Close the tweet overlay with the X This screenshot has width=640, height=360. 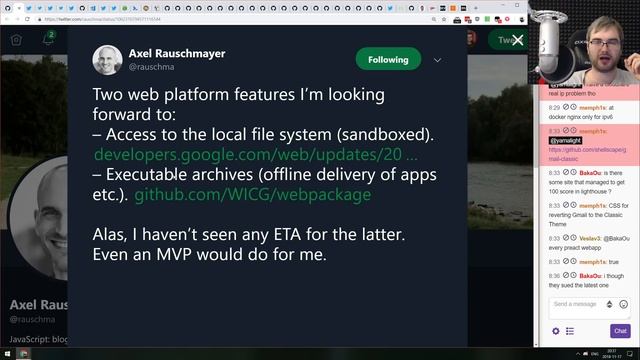(x=518, y=40)
